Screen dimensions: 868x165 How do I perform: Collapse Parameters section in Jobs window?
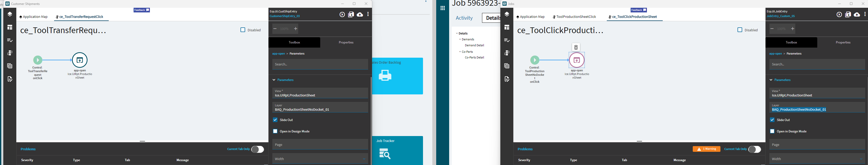[771, 80]
